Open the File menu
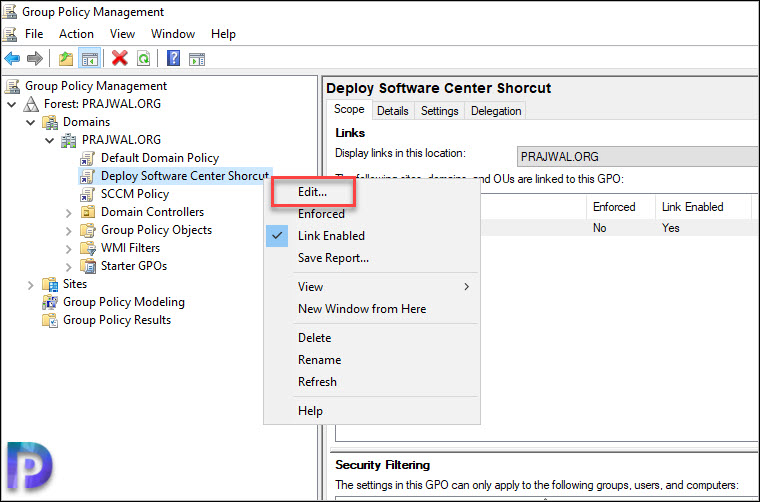 click(x=34, y=34)
